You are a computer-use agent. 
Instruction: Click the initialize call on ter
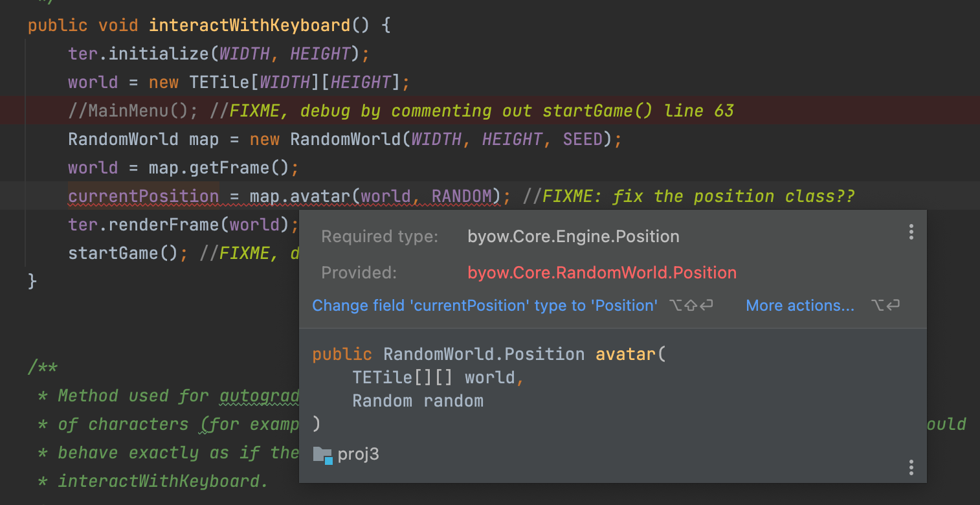(159, 54)
